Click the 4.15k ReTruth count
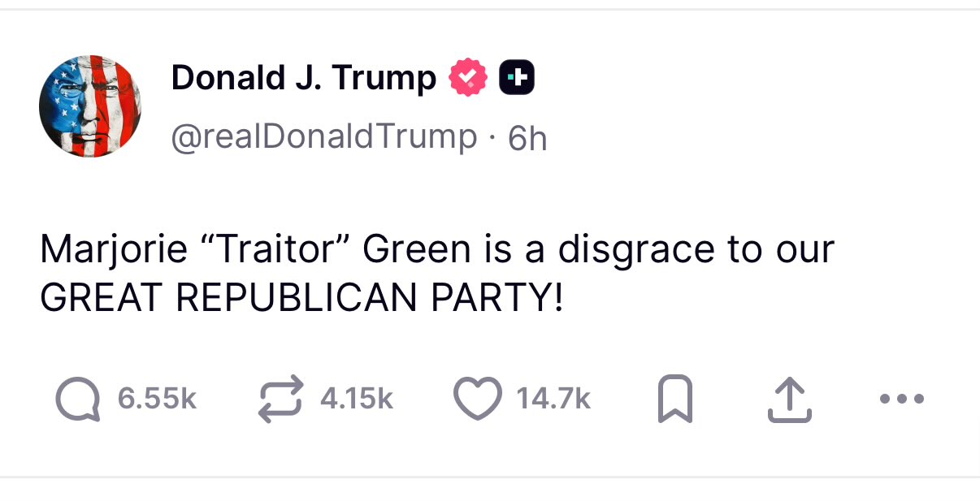 [x=357, y=400]
